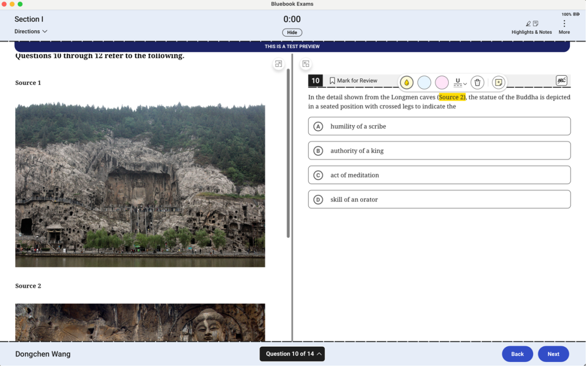Choose answer C act of meditation
The image size is (588, 368).
439,175
